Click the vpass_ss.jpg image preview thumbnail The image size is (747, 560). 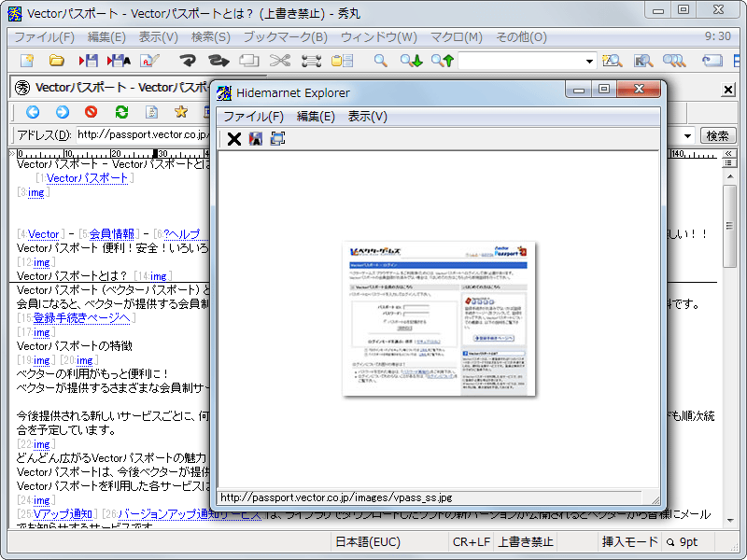tap(438, 318)
